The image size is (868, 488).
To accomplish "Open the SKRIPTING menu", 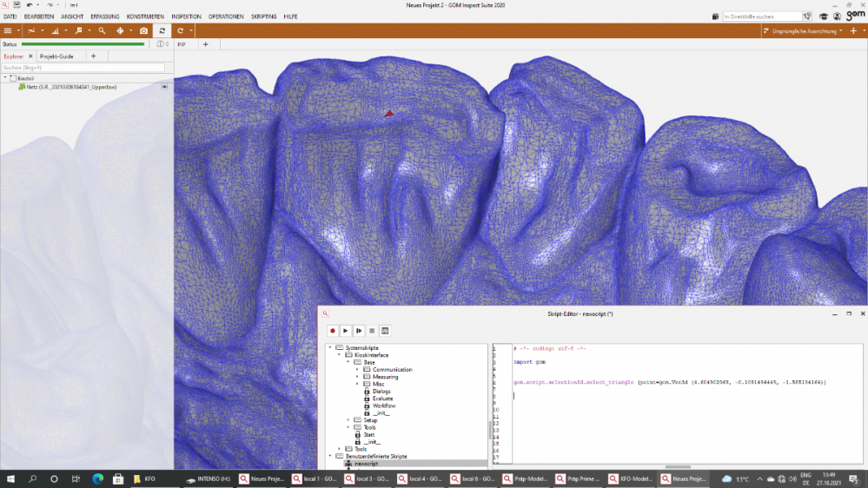I will [263, 16].
